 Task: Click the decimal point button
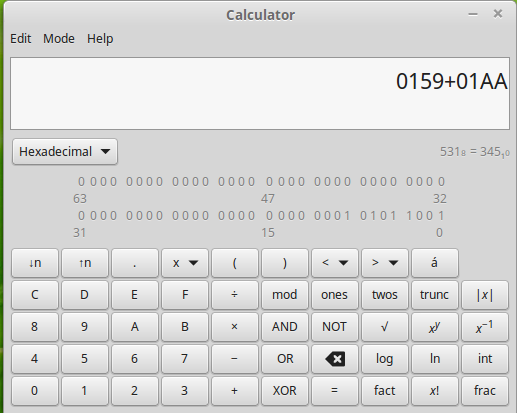(135, 263)
